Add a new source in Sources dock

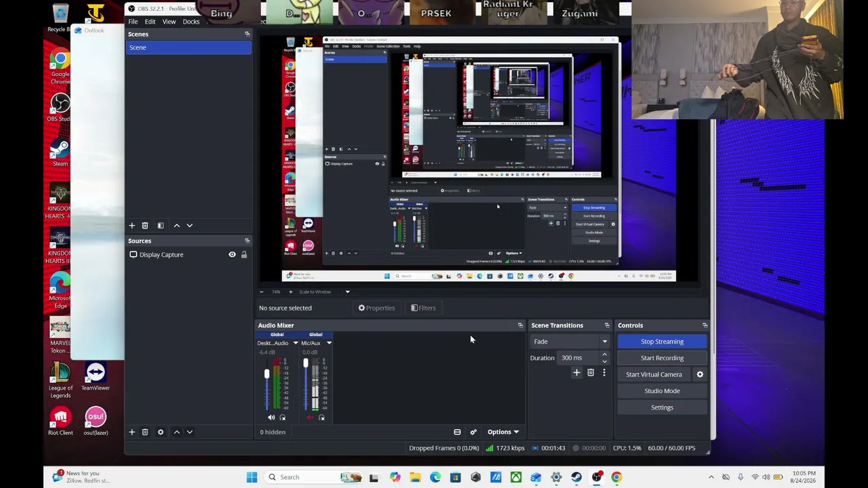pos(132,432)
